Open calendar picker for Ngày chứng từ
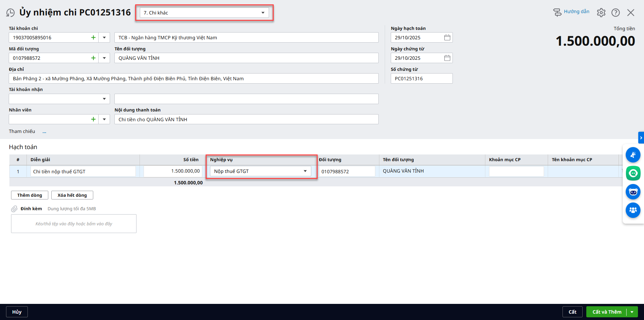The width and height of the screenshot is (644, 320). pos(447,58)
